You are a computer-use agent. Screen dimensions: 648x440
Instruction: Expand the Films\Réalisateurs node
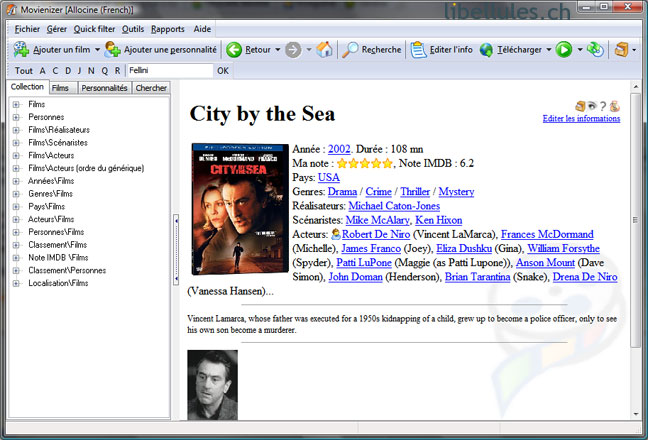[16, 130]
